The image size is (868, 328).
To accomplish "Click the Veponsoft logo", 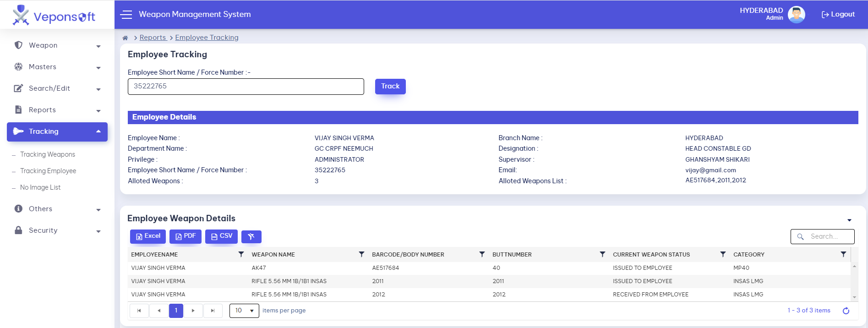I will (x=54, y=16).
